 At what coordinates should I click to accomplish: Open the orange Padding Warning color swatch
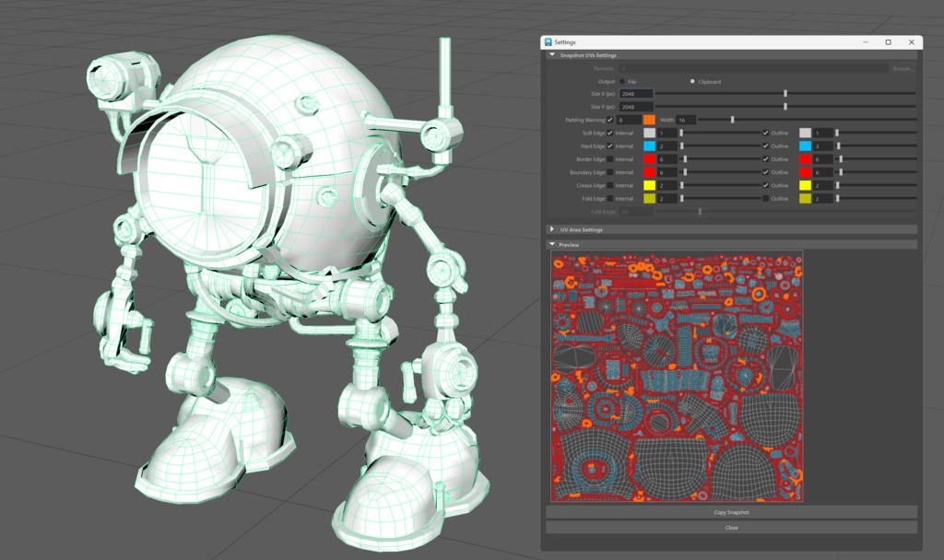[649, 120]
